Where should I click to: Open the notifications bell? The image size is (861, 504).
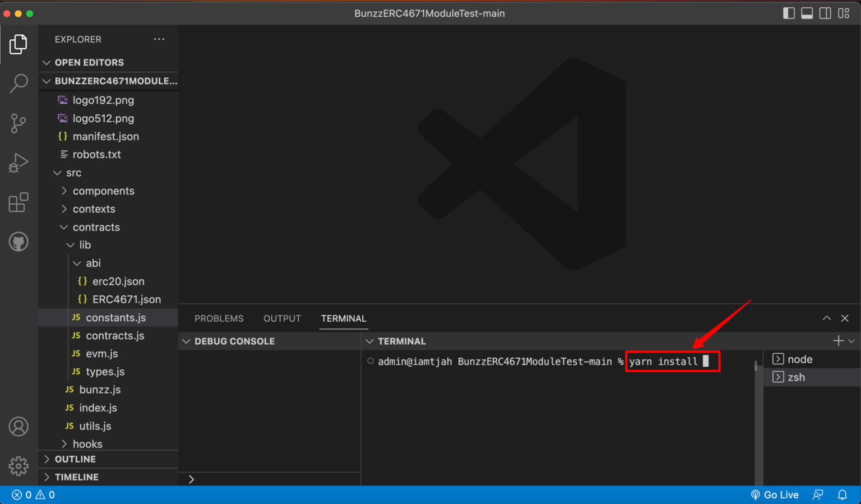click(x=843, y=494)
